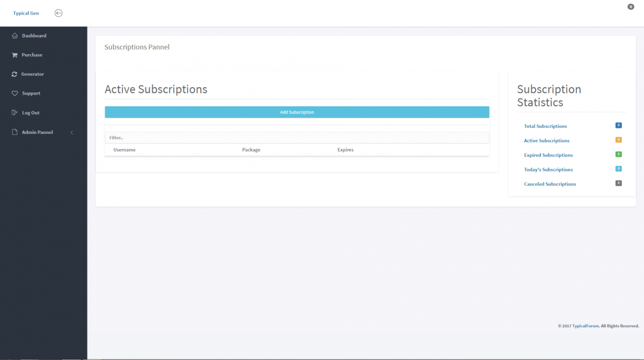The width and height of the screenshot is (644, 360).
Task: Sort by Username column header
Action: 125,150
